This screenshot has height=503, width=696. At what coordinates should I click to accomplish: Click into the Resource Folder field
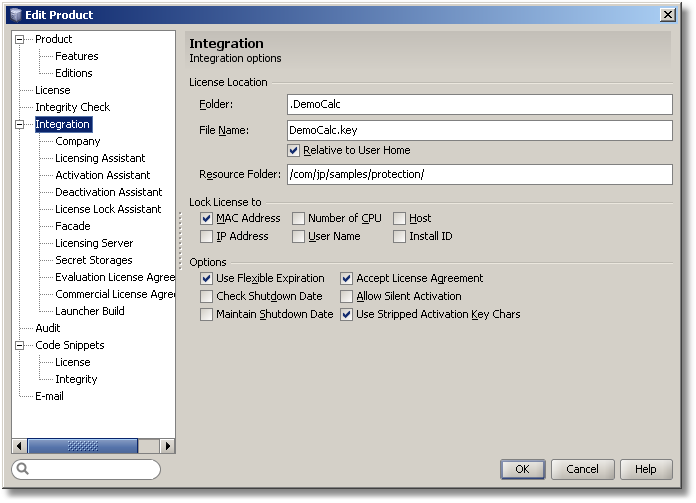click(478, 175)
